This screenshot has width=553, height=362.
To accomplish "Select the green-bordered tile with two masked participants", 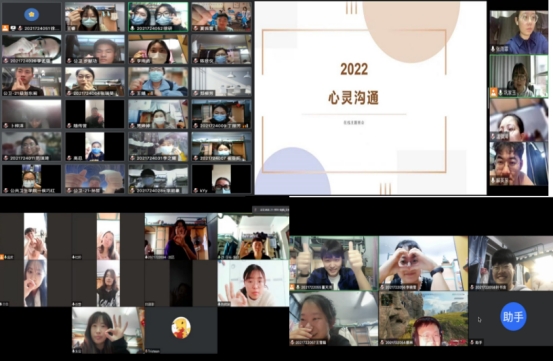I will (x=158, y=17).
